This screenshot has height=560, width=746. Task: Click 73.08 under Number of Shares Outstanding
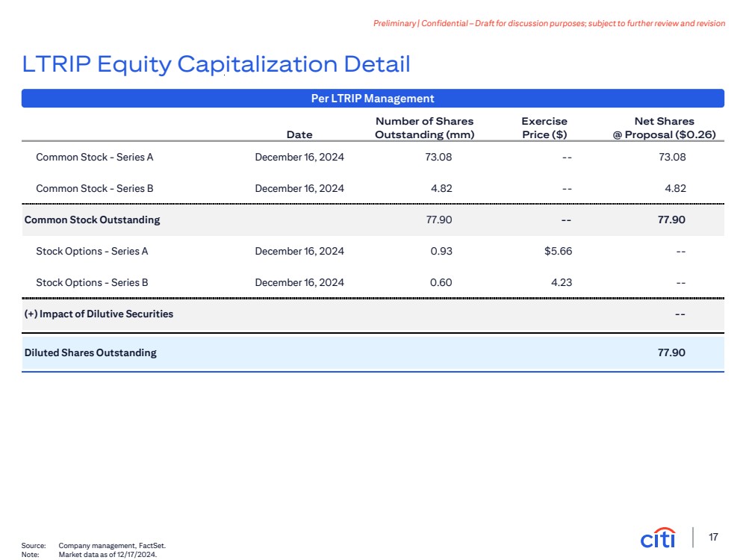click(x=438, y=157)
